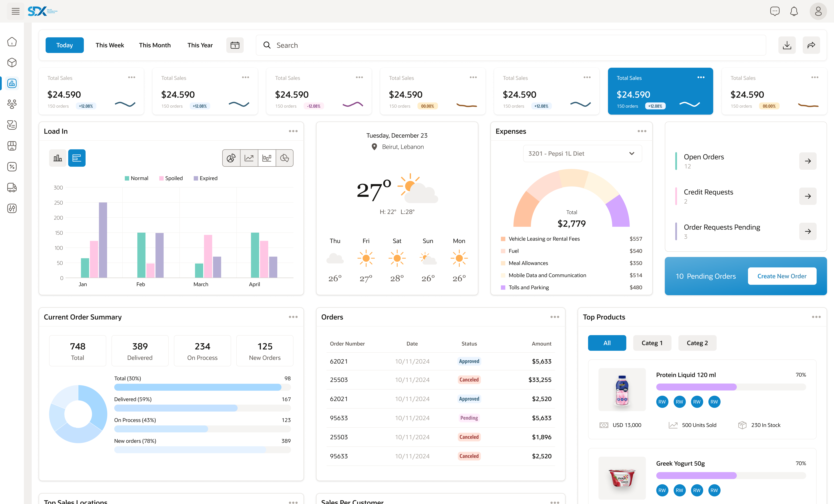This screenshot has width=834, height=504.
Task: Open the user profile avatar
Action: [x=818, y=11]
